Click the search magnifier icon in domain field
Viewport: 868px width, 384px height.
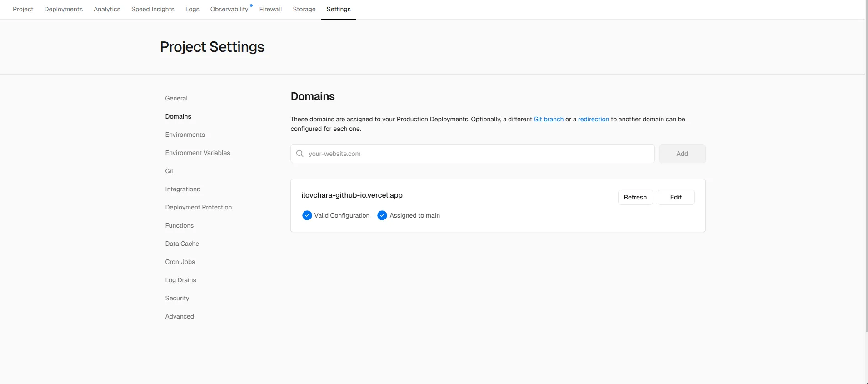point(300,154)
